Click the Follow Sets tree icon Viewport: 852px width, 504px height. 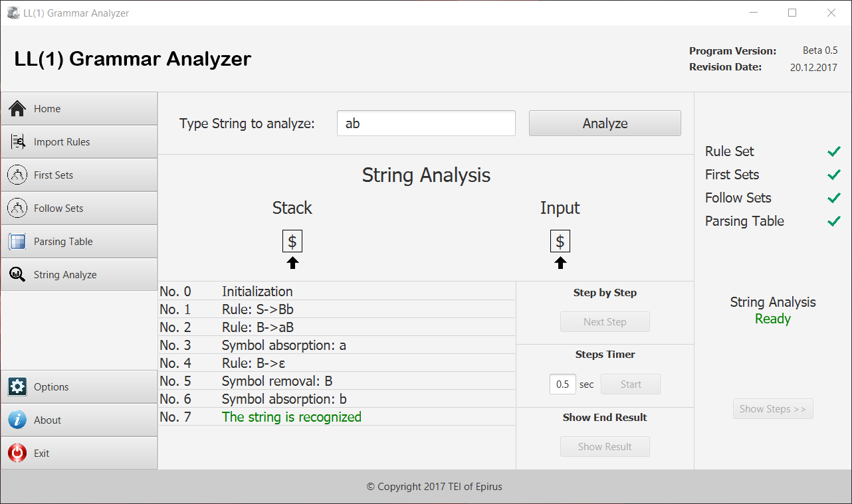click(x=17, y=208)
